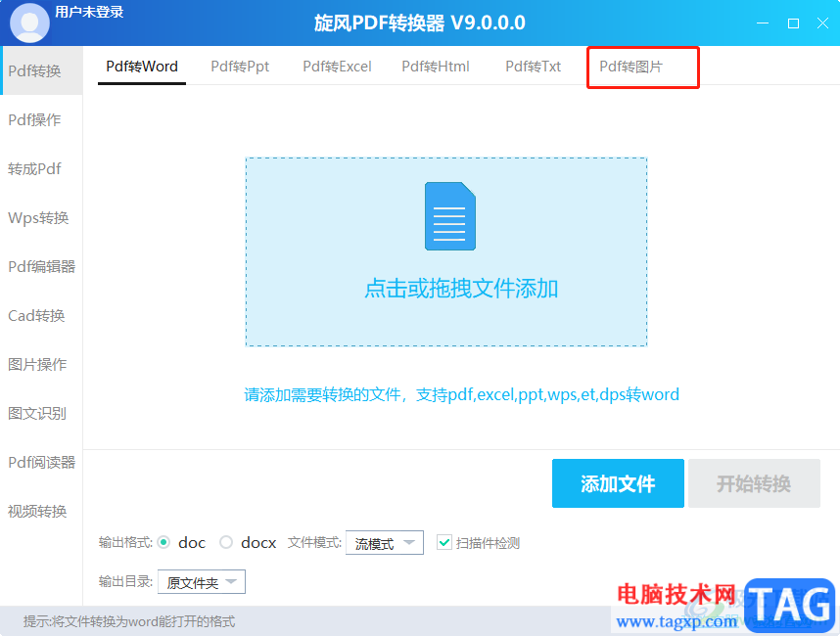Maximize the converter window

[793, 23]
